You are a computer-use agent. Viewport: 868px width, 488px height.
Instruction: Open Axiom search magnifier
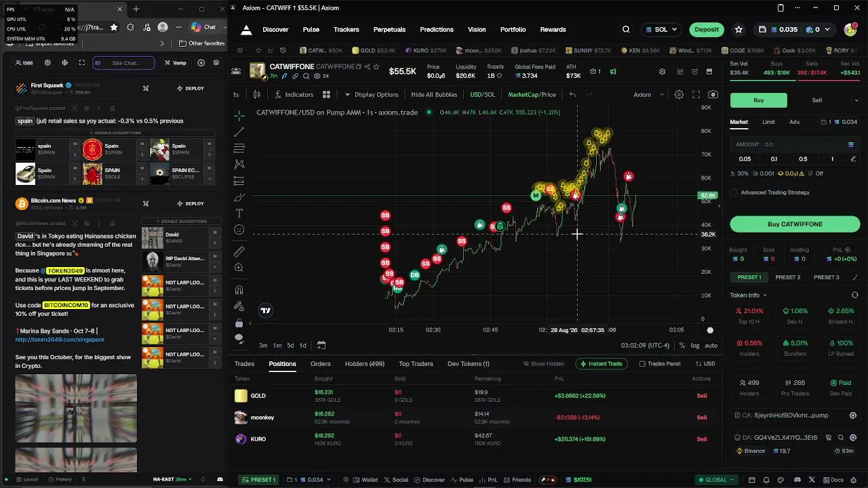pyautogui.click(x=626, y=30)
